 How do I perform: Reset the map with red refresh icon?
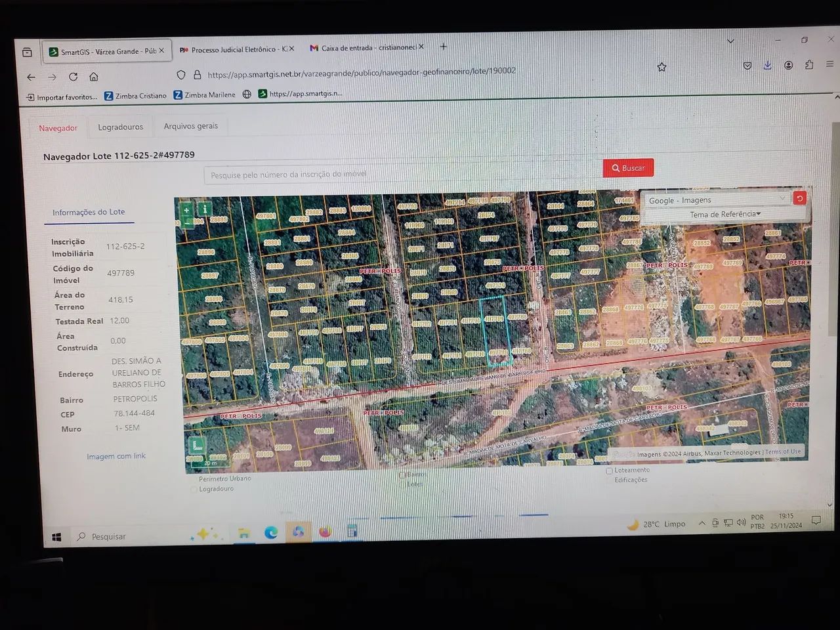799,198
